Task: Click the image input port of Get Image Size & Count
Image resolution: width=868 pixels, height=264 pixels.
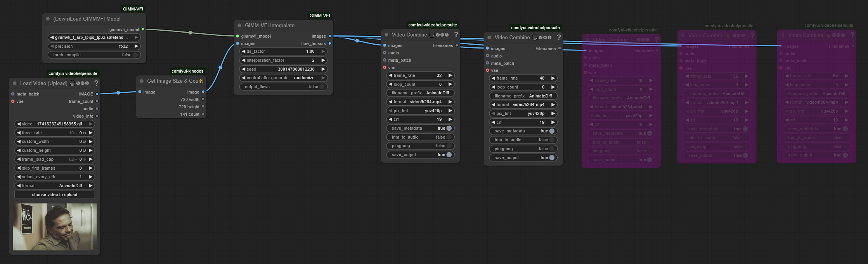Action: [140, 92]
